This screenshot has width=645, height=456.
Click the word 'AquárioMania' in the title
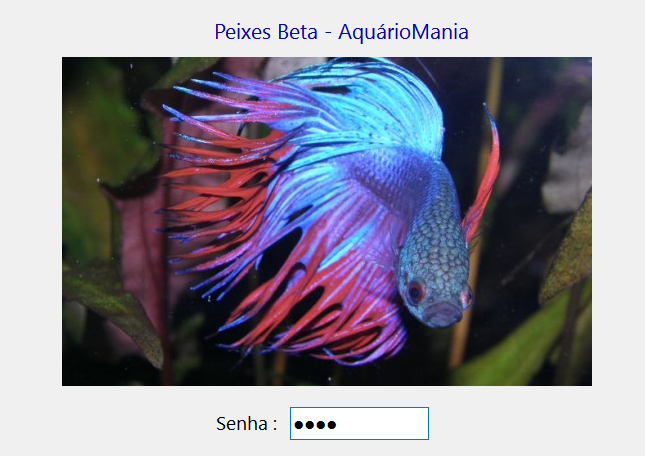click(403, 32)
